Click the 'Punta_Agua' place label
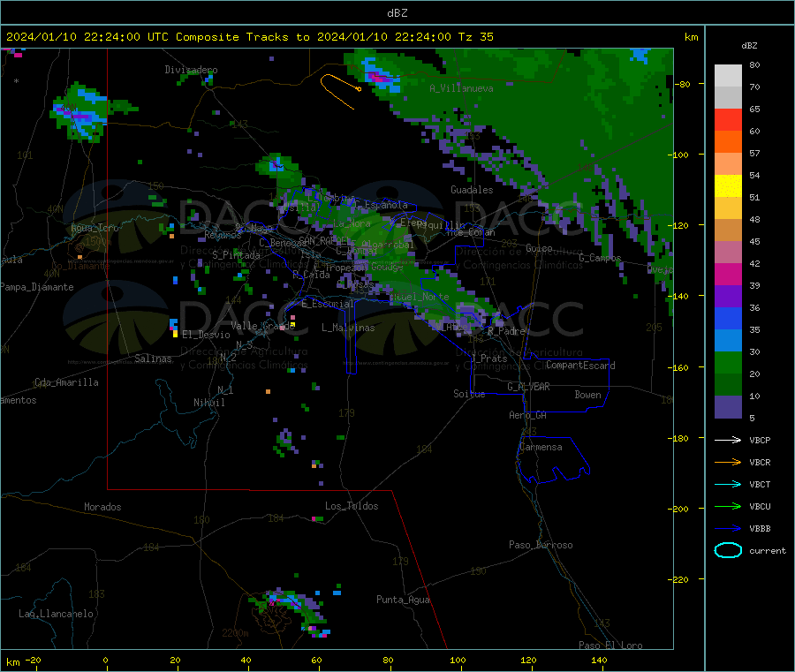The image size is (795, 672). point(403,600)
